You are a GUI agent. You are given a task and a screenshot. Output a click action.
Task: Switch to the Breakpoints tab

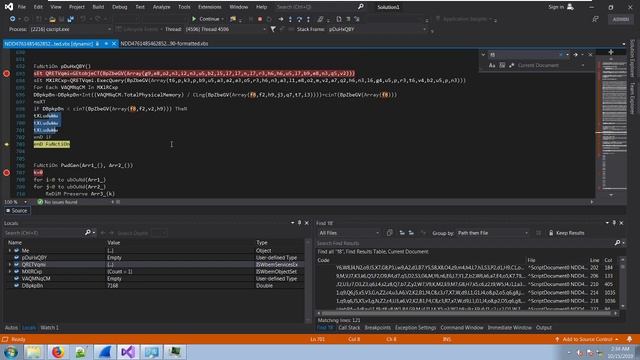pos(378,328)
